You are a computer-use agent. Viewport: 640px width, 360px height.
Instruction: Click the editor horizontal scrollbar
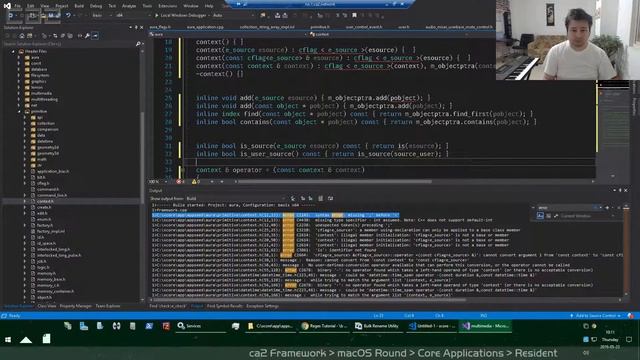tap(335, 182)
